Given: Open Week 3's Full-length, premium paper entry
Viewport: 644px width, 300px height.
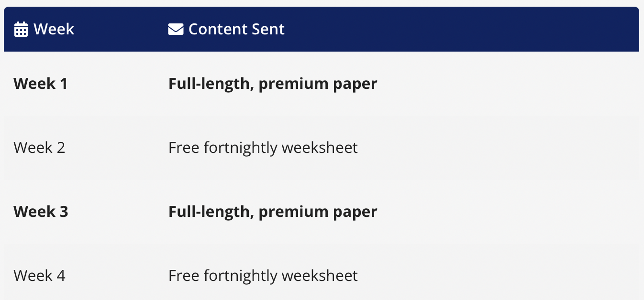Looking at the screenshot, I should coord(273,212).
